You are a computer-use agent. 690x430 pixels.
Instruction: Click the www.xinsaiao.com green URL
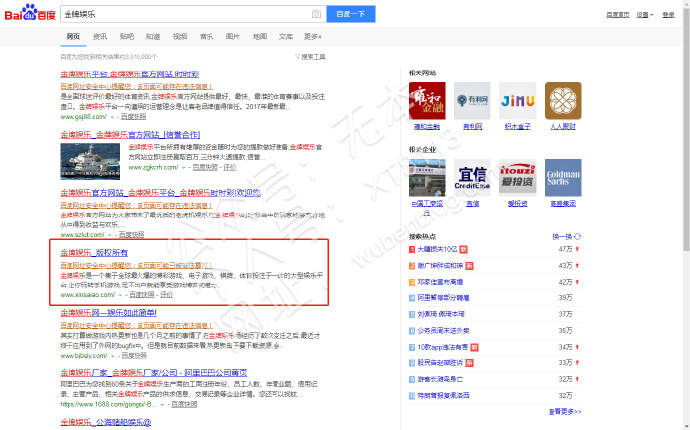pos(88,294)
